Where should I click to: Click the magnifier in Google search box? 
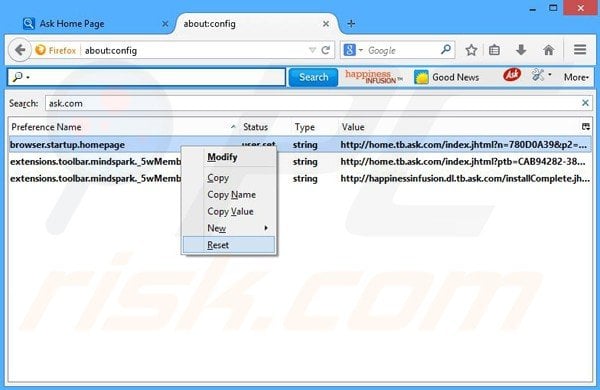(445, 50)
